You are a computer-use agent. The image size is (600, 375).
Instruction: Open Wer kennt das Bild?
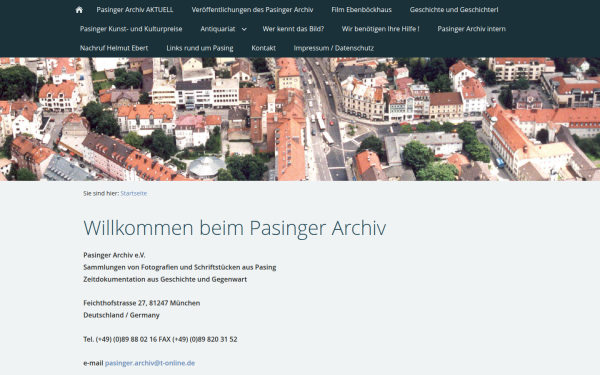pos(293,29)
